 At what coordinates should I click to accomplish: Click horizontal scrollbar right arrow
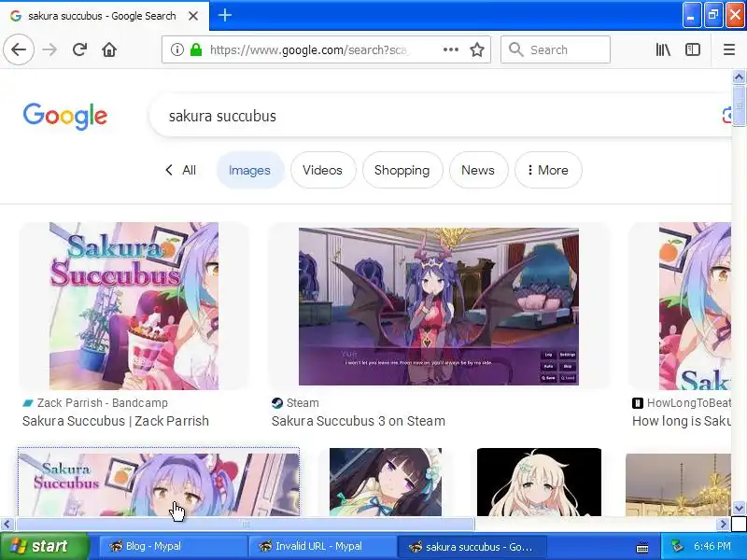[724, 525]
